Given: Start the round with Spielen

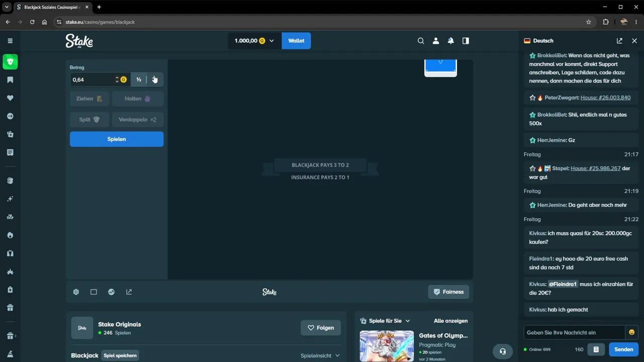Looking at the screenshot, I should (x=117, y=139).
